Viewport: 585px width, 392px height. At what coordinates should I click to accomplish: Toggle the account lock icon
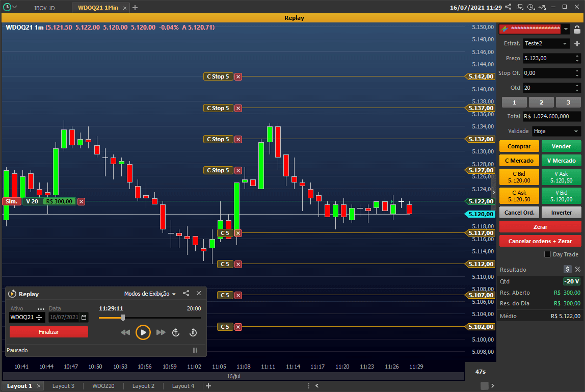pos(577,29)
